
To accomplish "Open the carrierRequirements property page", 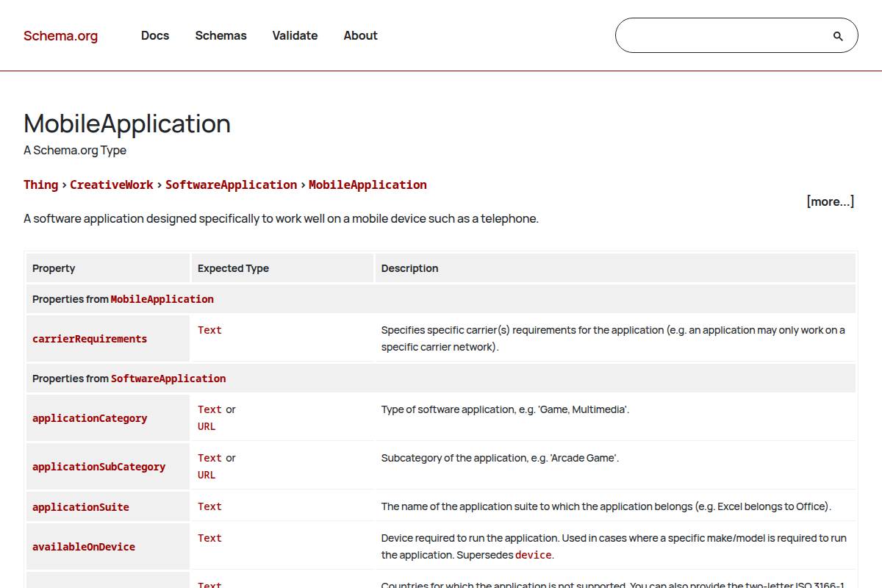I will pos(89,339).
